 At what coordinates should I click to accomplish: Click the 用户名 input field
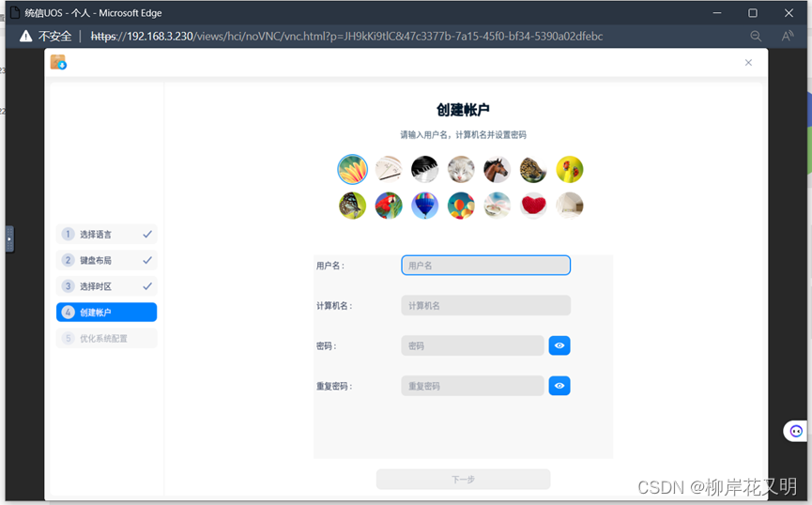coord(485,266)
